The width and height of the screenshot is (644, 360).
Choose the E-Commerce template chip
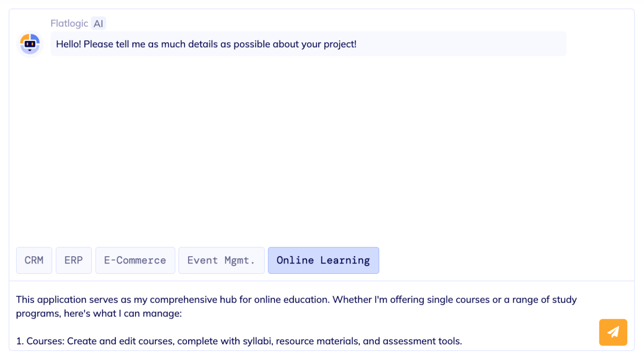click(x=135, y=260)
